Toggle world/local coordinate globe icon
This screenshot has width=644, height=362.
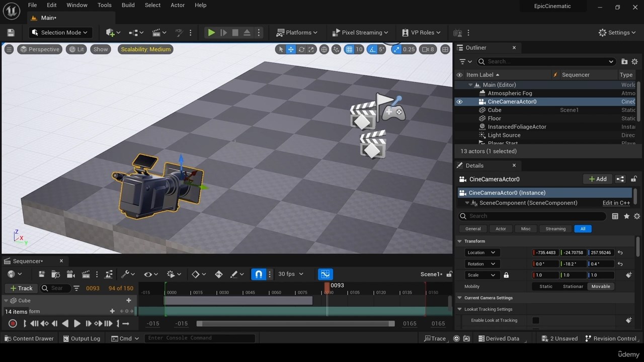[325, 49]
